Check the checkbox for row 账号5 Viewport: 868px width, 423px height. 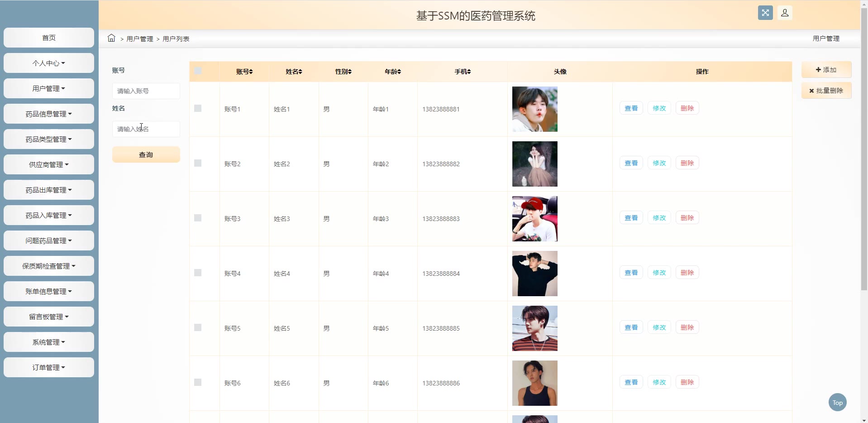(x=198, y=327)
